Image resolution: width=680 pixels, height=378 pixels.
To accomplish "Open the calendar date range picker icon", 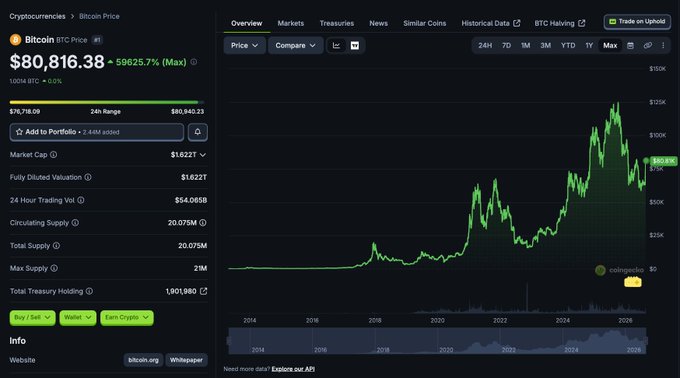I will click(631, 46).
